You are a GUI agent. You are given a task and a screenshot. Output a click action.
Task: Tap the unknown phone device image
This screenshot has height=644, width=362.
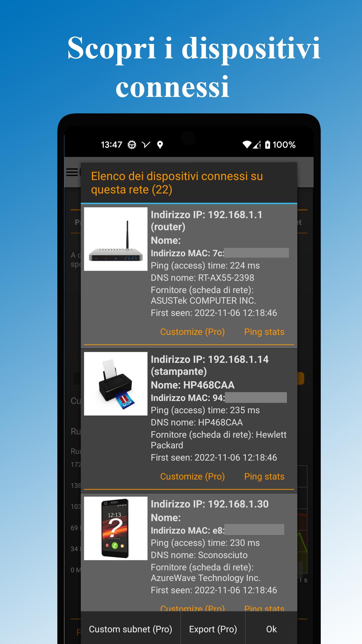[x=116, y=528]
